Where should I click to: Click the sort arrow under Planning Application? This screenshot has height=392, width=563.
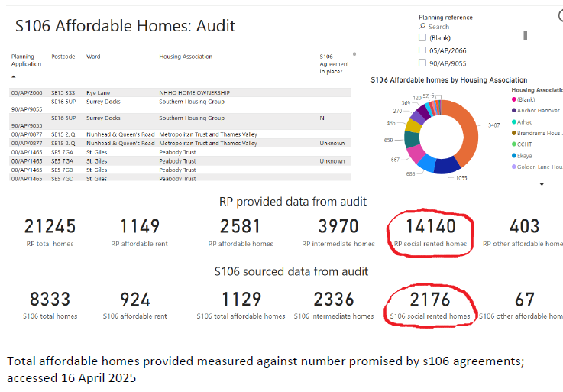point(13,76)
